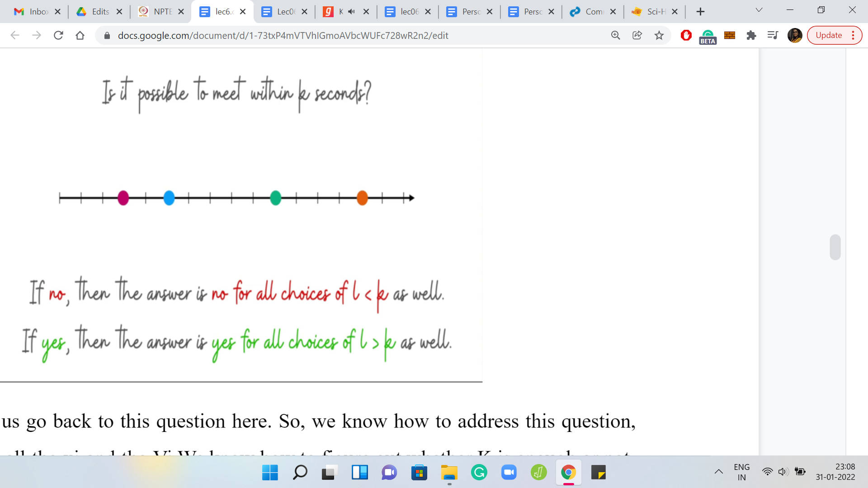This screenshot has height=488, width=868.
Task: Bookmark this page with star icon
Action: tap(659, 35)
